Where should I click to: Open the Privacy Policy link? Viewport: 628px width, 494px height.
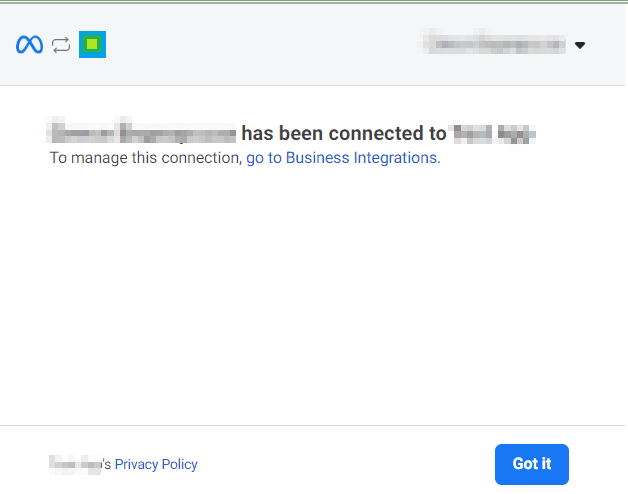(156, 464)
